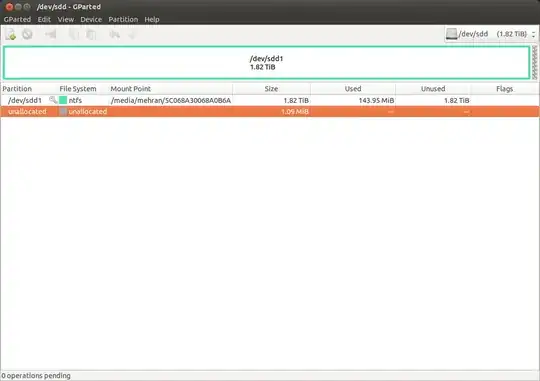Open the Edit menu
540x381 pixels.
(44, 19)
